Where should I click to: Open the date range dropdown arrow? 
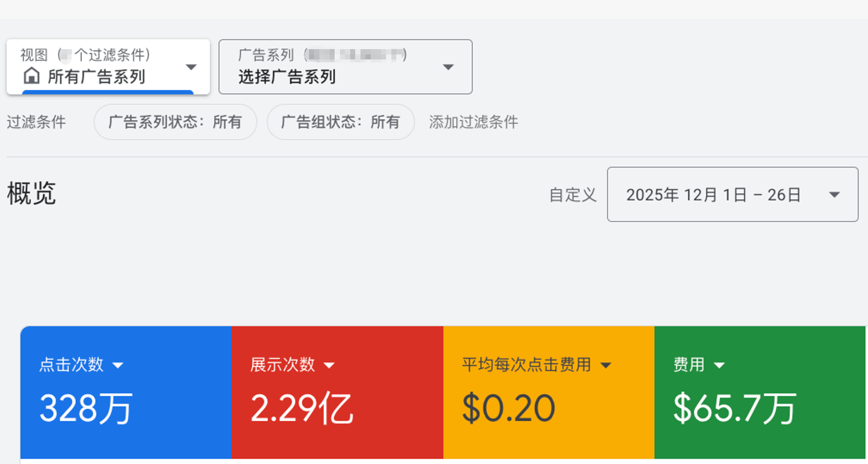834,195
